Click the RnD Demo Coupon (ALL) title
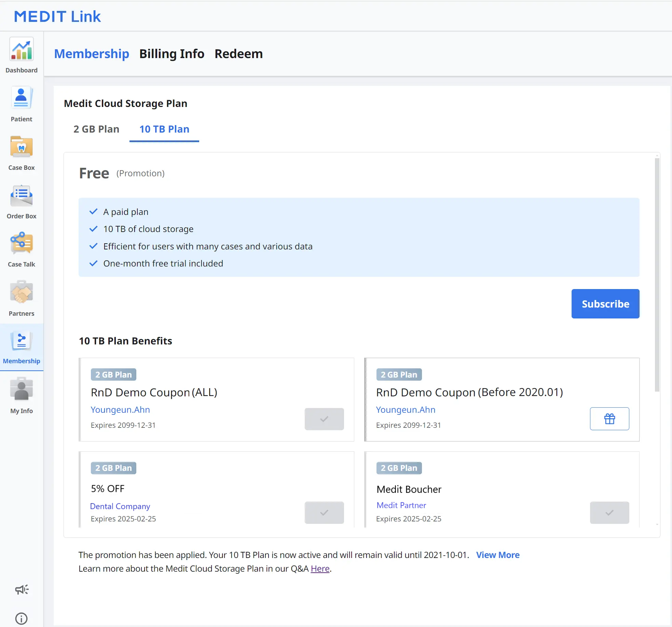This screenshot has width=672, height=627. pos(154,392)
